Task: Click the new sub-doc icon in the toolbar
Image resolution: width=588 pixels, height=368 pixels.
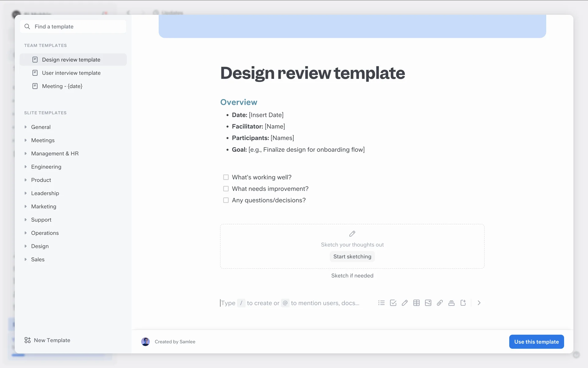Action: point(463,303)
